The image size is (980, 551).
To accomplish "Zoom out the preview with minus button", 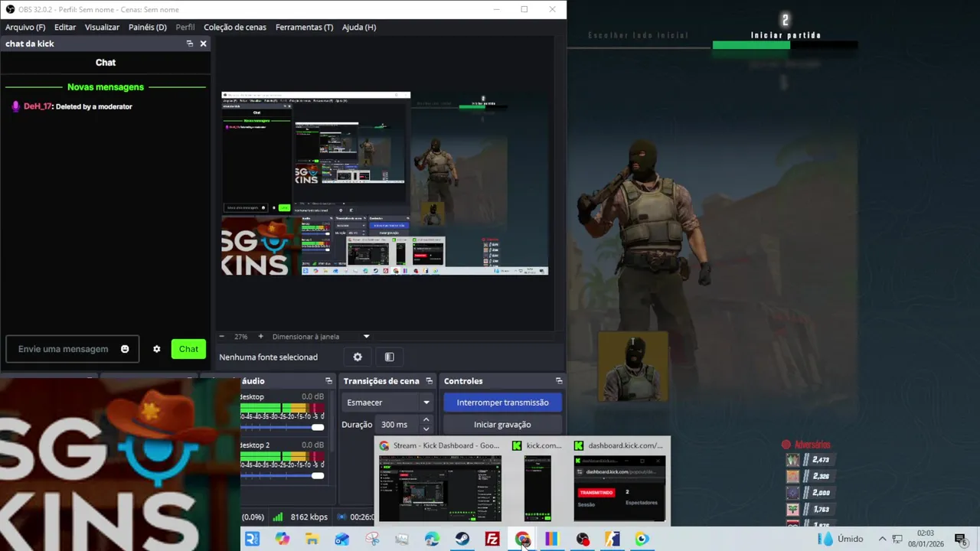I will 222,336.
